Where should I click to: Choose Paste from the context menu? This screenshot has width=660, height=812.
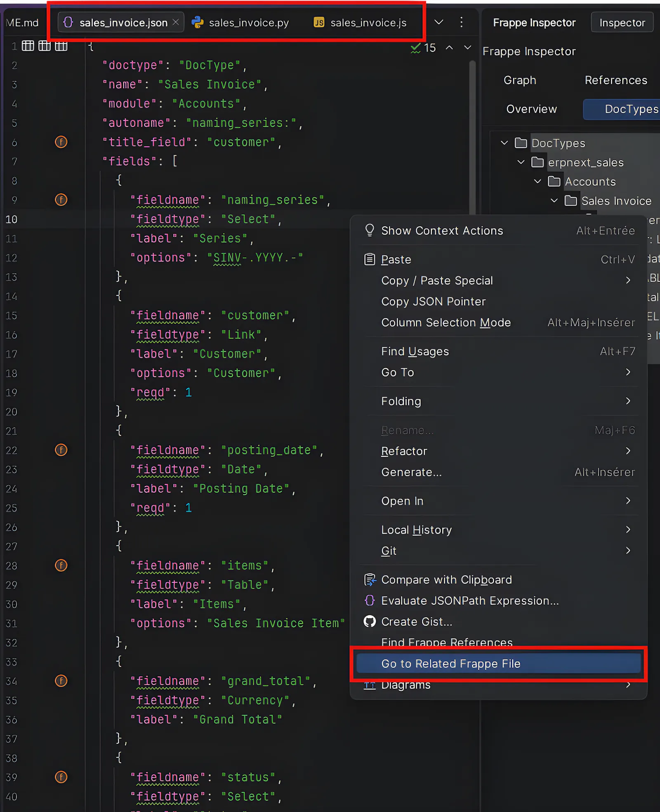[x=498, y=259]
